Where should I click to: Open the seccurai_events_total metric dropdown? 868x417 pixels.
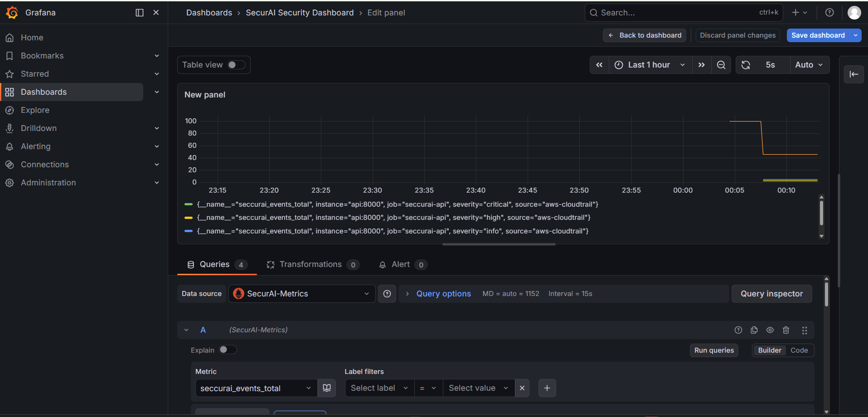click(x=257, y=388)
